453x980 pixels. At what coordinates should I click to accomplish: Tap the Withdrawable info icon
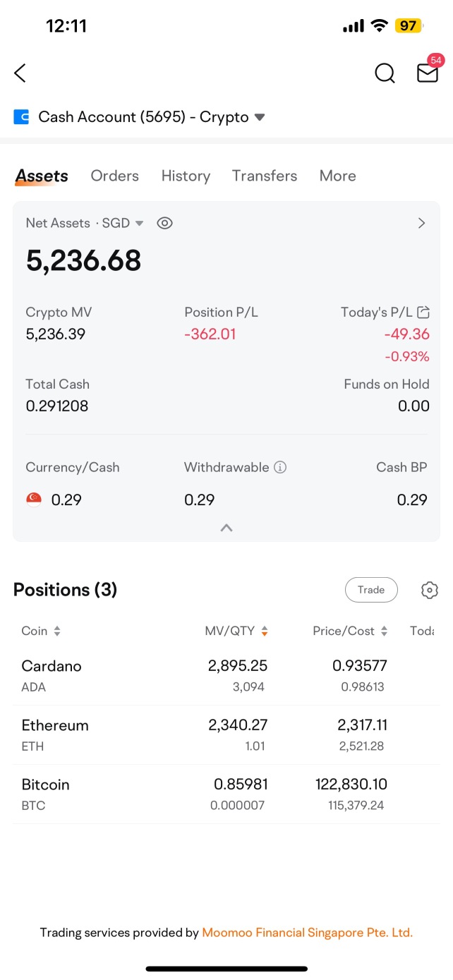[280, 467]
